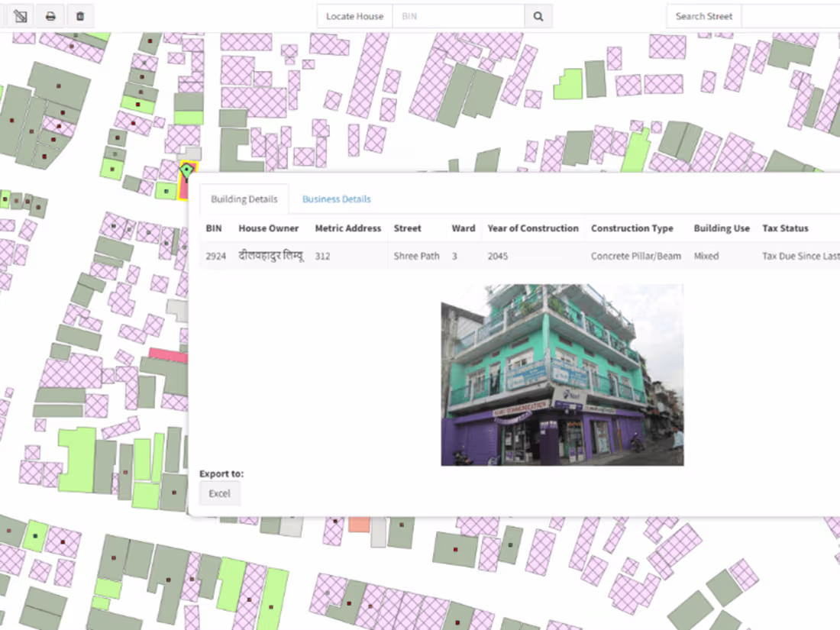Viewport: 840px width, 630px height.
Task: Click the magnifying glass search icon
Action: 538,15
